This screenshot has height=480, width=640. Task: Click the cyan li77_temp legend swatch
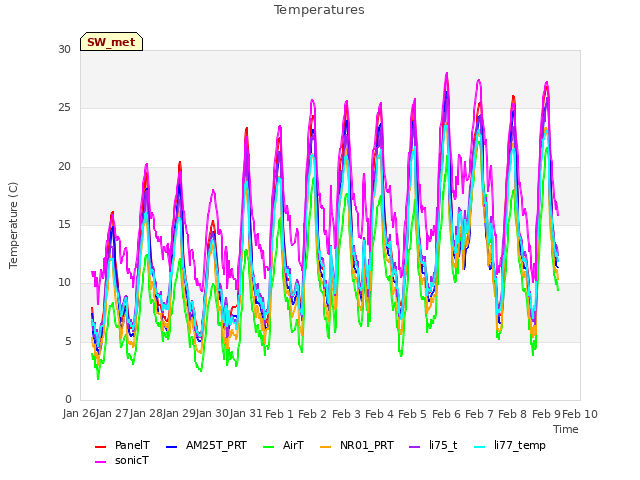pyautogui.click(x=480, y=447)
